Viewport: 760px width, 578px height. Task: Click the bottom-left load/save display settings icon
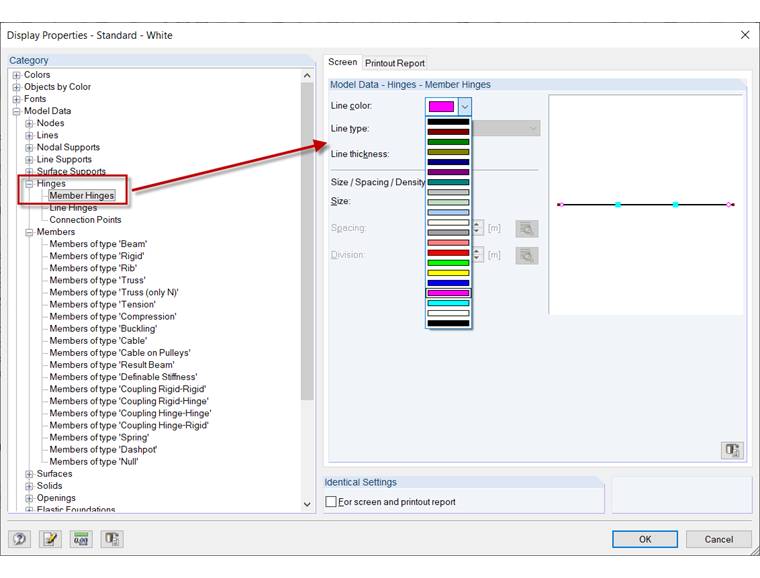[112, 539]
